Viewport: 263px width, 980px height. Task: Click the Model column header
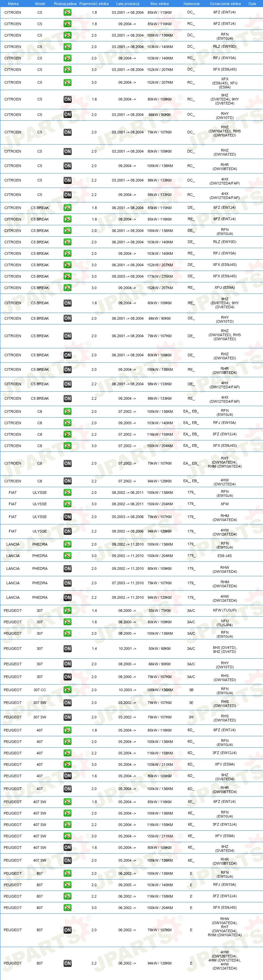40,4
